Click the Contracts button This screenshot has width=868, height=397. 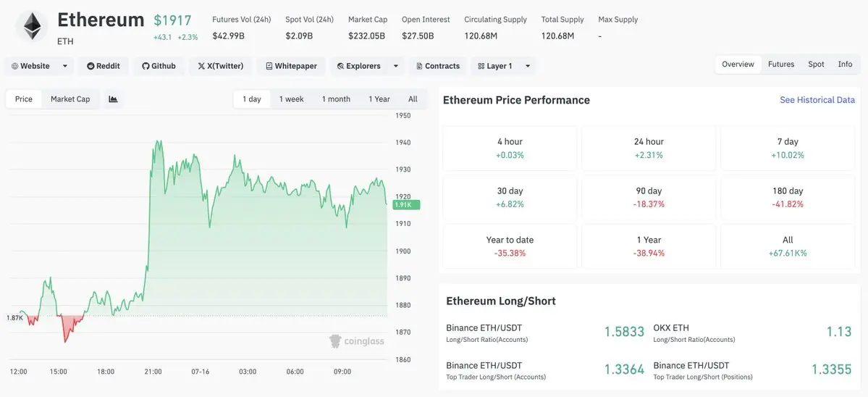point(438,66)
